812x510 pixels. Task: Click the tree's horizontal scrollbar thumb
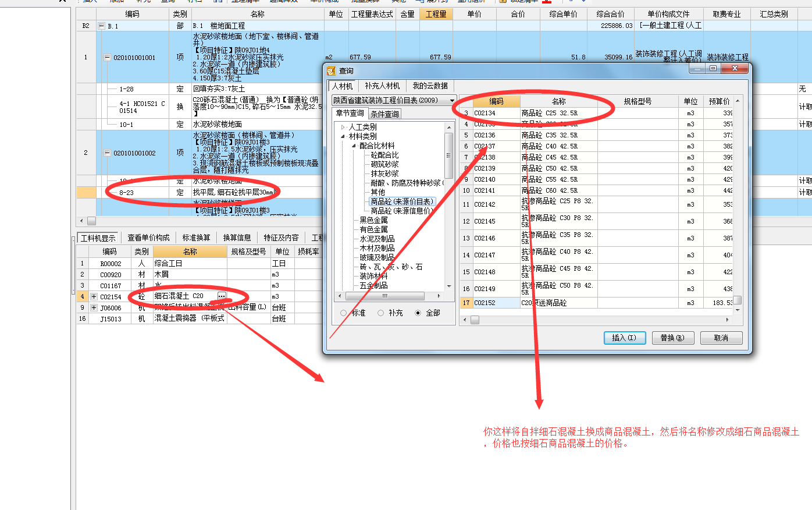[x=384, y=296]
